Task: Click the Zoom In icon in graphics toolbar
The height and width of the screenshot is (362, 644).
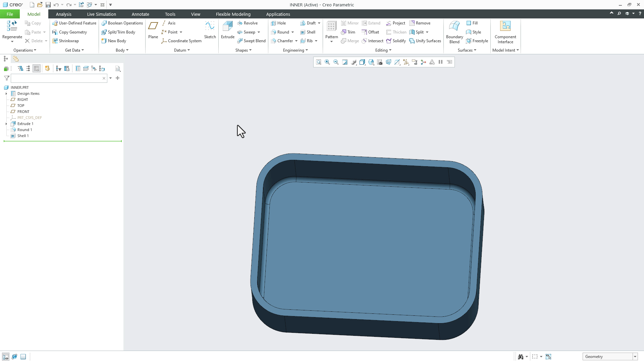Action: point(327,62)
